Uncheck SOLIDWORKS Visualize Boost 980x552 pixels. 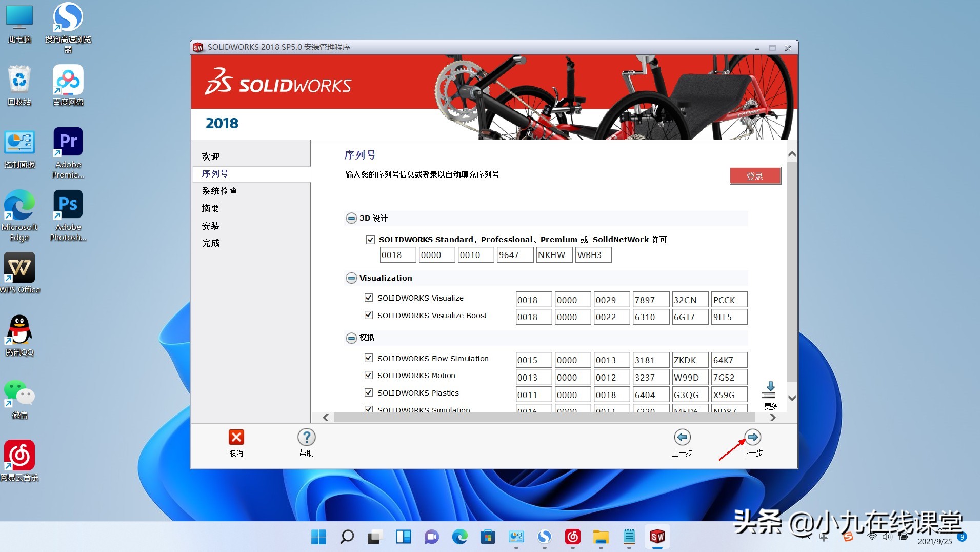(x=369, y=315)
